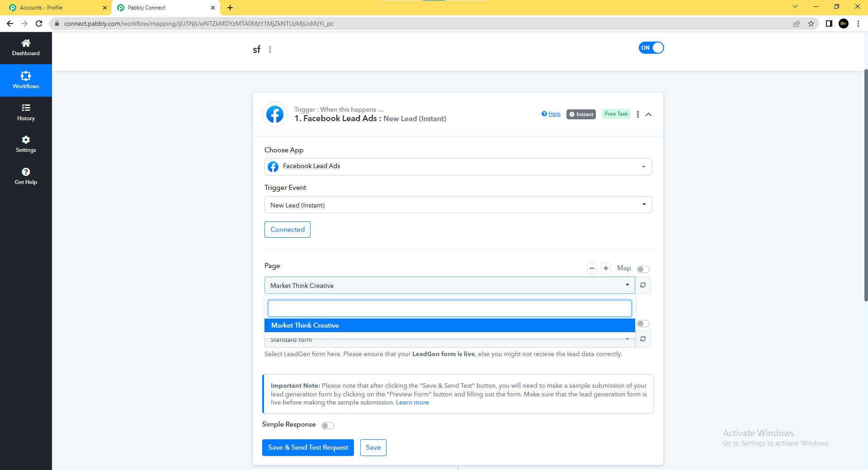Open the History section
868x470 pixels.
click(26, 113)
